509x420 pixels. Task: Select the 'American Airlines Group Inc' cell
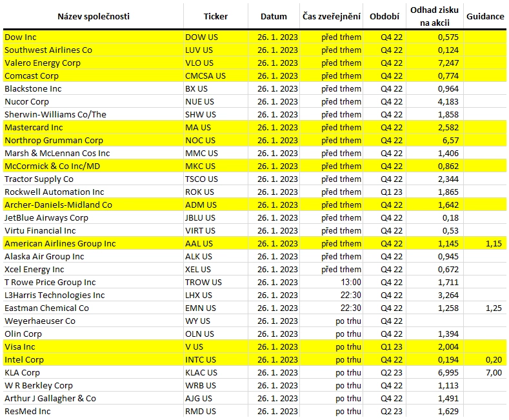coord(93,243)
